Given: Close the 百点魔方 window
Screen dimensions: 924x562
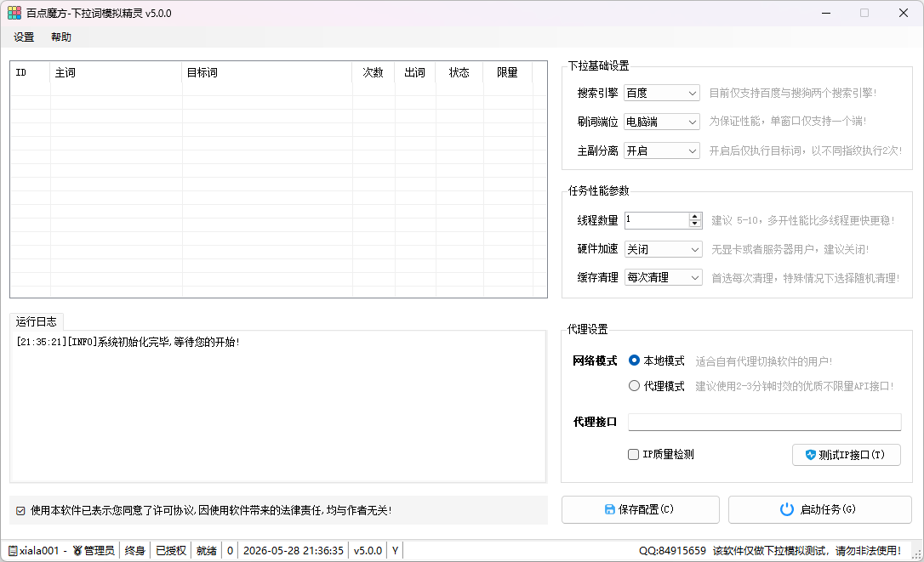Looking at the screenshot, I should [904, 13].
